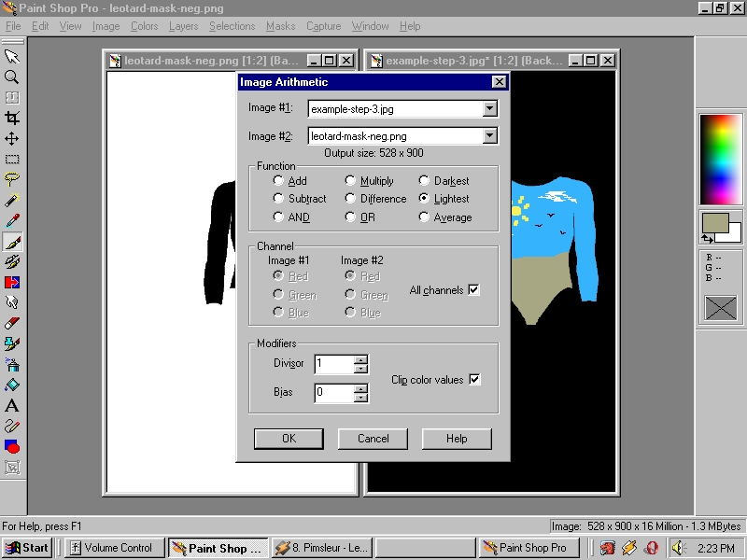Open the File menu
The image size is (747, 560).
(x=13, y=26)
